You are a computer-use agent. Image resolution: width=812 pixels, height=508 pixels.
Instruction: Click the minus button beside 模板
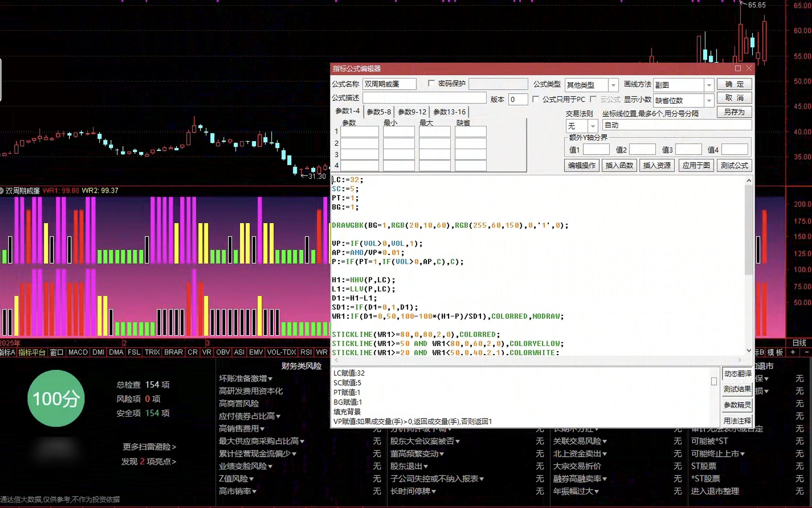[807, 352]
